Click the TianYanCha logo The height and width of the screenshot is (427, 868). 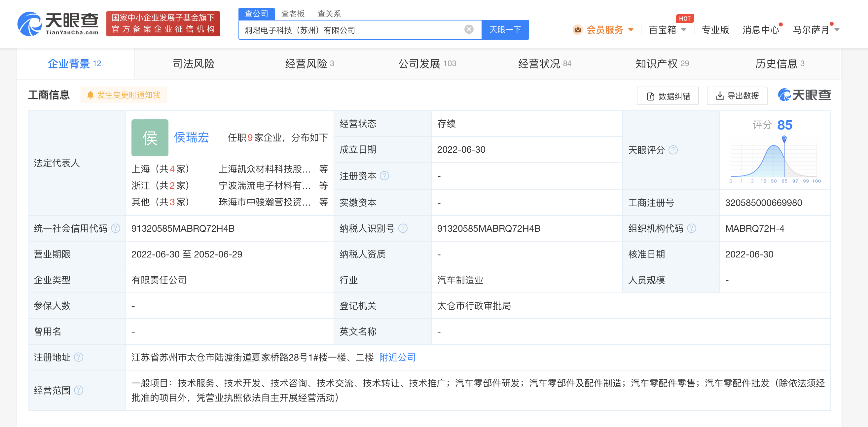click(58, 23)
